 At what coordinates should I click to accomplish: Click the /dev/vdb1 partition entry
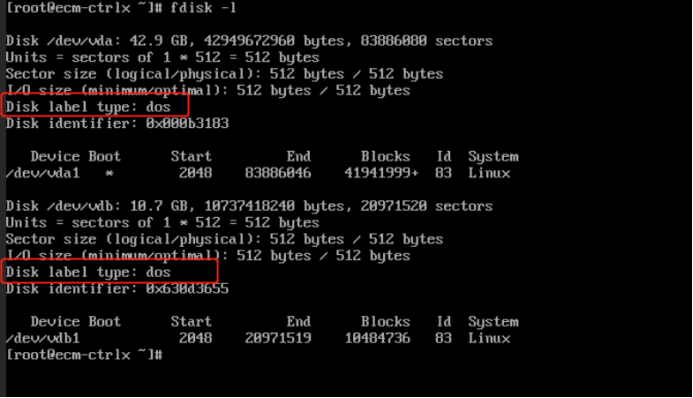(258, 338)
